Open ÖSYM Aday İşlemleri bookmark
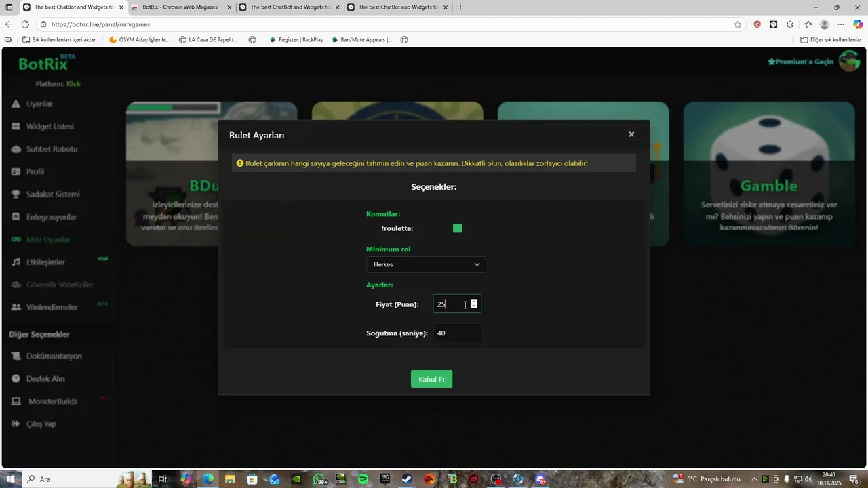The image size is (868, 488). (x=140, y=40)
